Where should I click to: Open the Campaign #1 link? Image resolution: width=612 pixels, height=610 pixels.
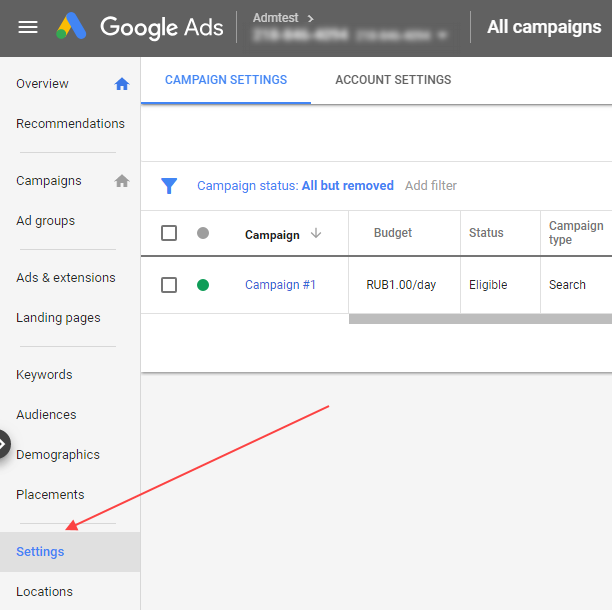(280, 285)
